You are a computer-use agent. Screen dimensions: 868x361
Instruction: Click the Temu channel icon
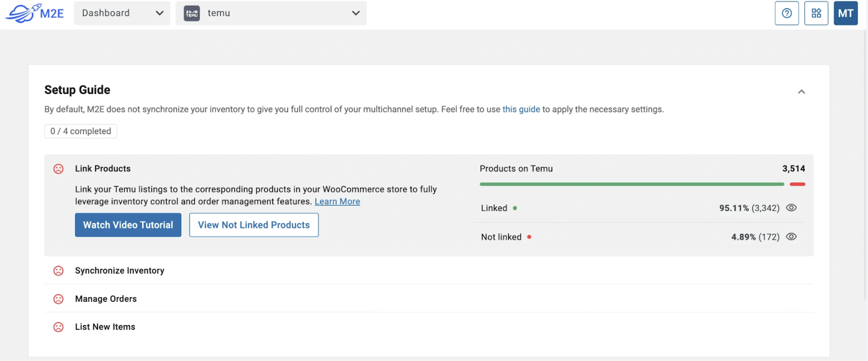[x=192, y=13]
